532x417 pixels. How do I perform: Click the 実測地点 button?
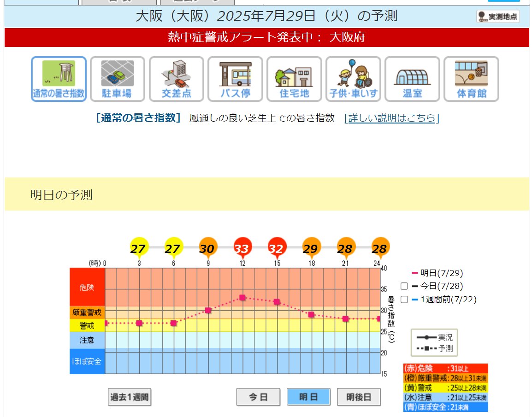(x=498, y=17)
